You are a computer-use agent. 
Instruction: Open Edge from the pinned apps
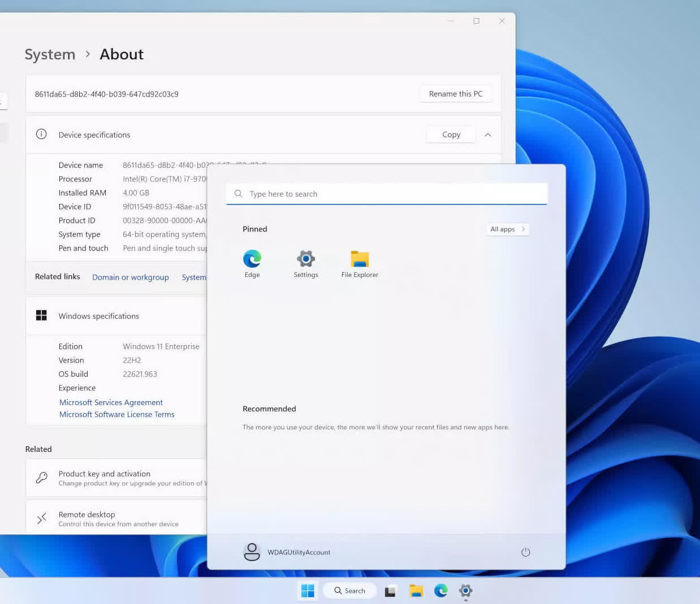[252, 263]
